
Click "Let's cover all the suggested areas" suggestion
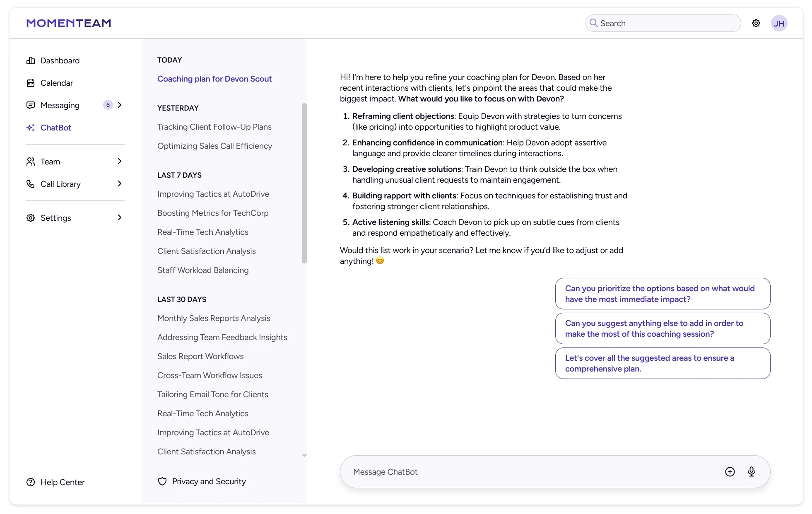coord(662,363)
